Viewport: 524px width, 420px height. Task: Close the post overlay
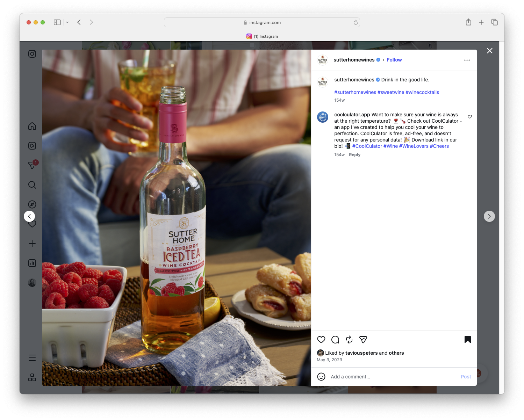tap(490, 51)
